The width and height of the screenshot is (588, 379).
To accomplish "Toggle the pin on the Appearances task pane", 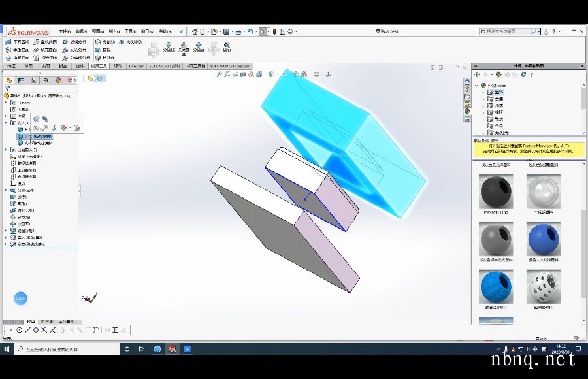I will click(582, 65).
